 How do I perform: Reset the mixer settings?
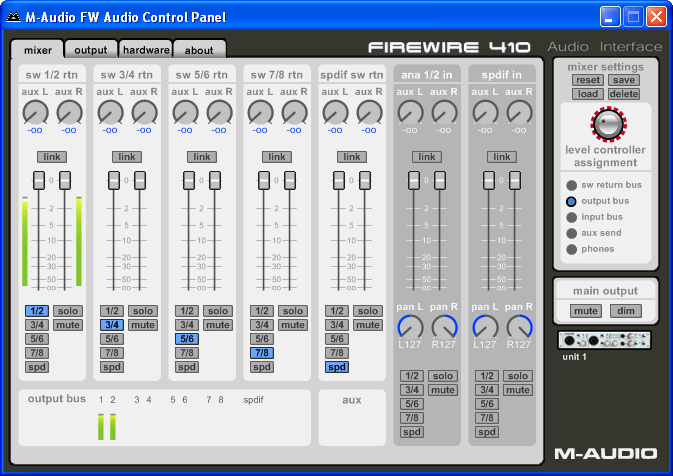pos(588,80)
